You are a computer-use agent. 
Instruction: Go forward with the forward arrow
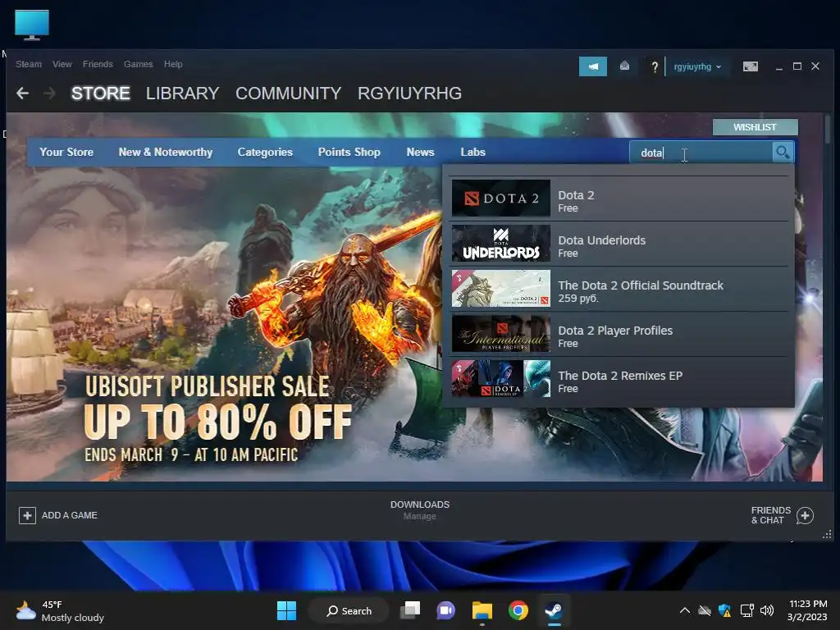49,94
